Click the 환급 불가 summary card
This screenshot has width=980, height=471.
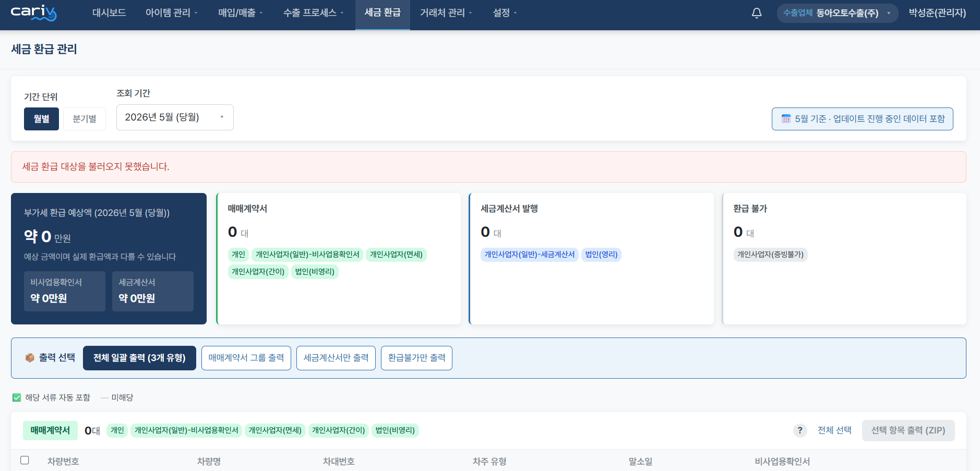tap(844, 259)
